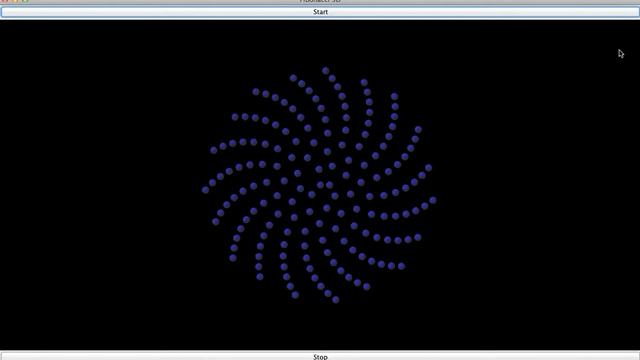Click the Stop button
Image resolution: width=640 pixels, height=360 pixels.
(320, 356)
